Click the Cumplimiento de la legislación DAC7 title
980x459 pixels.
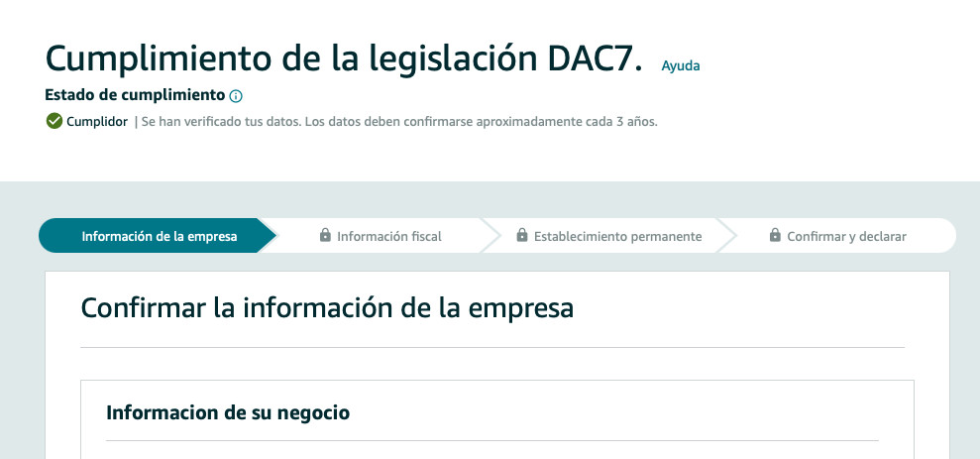click(344, 58)
